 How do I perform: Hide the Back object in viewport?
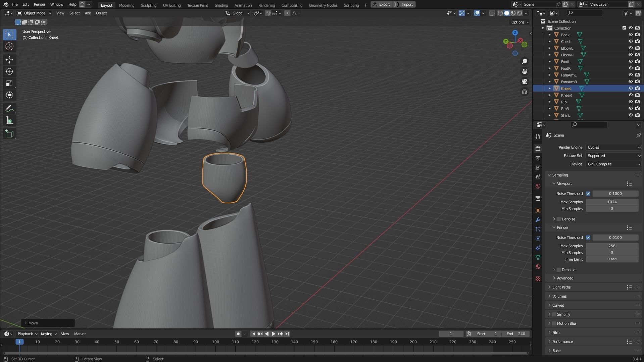(x=631, y=35)
